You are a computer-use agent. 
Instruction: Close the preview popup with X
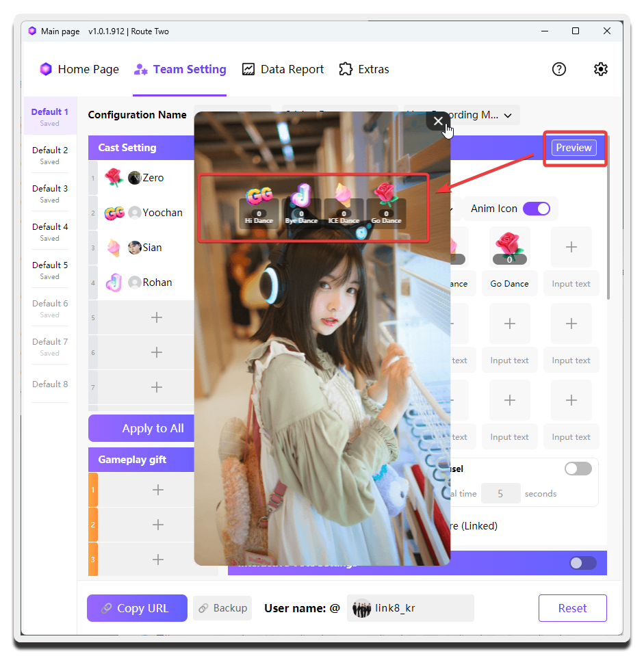click(438, 121)
